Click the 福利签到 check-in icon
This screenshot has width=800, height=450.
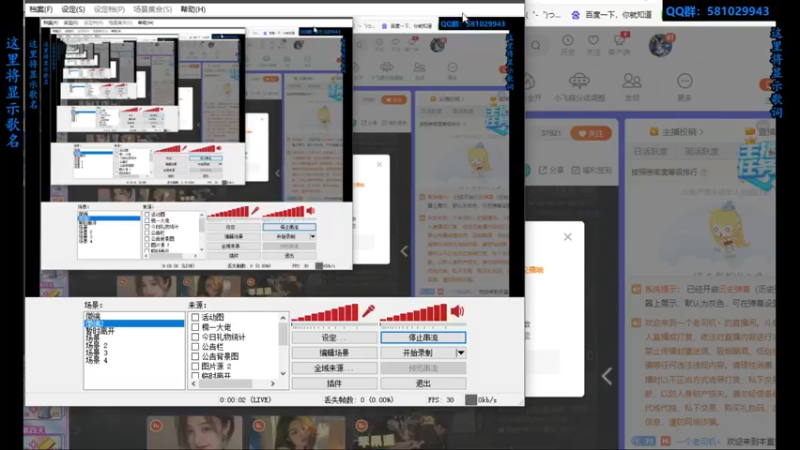(591, 170)
